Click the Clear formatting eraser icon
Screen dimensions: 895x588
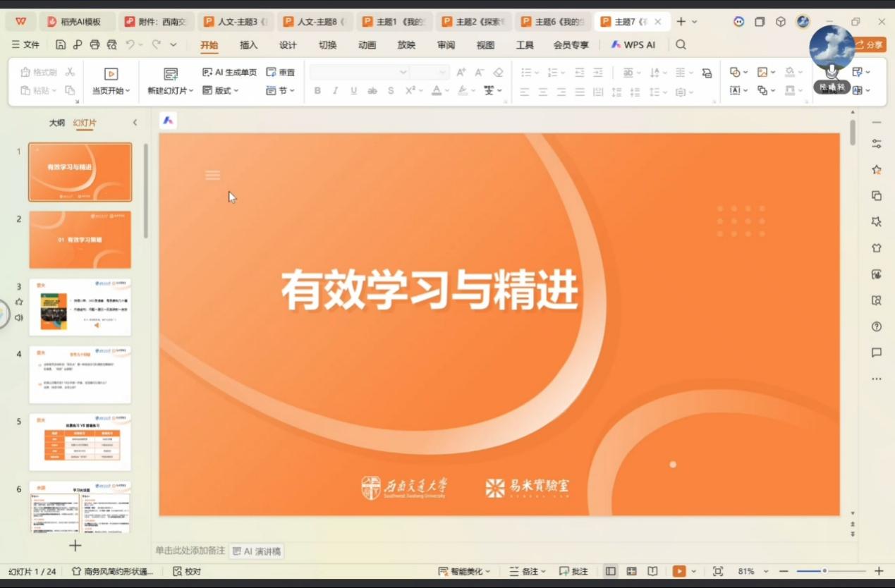tap(498, 72)
